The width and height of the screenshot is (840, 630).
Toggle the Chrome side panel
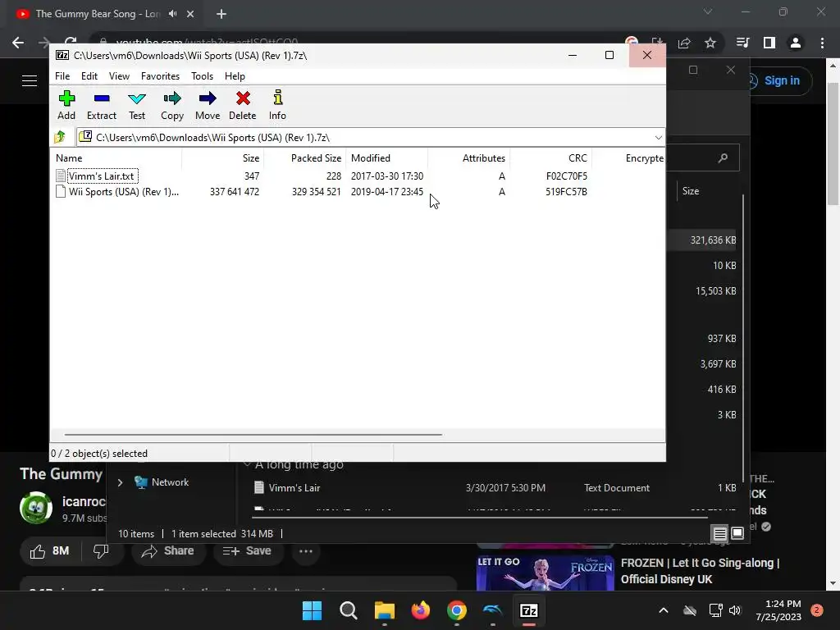point(769,43)
